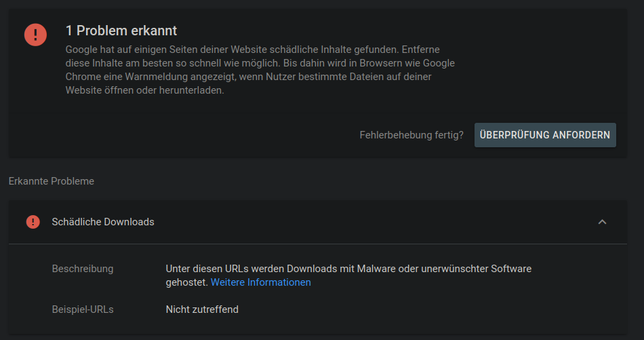
Task: Click the 'Website öffnen oder herunterladen' line
Action: pyautogui.click(x=144, y=90)
